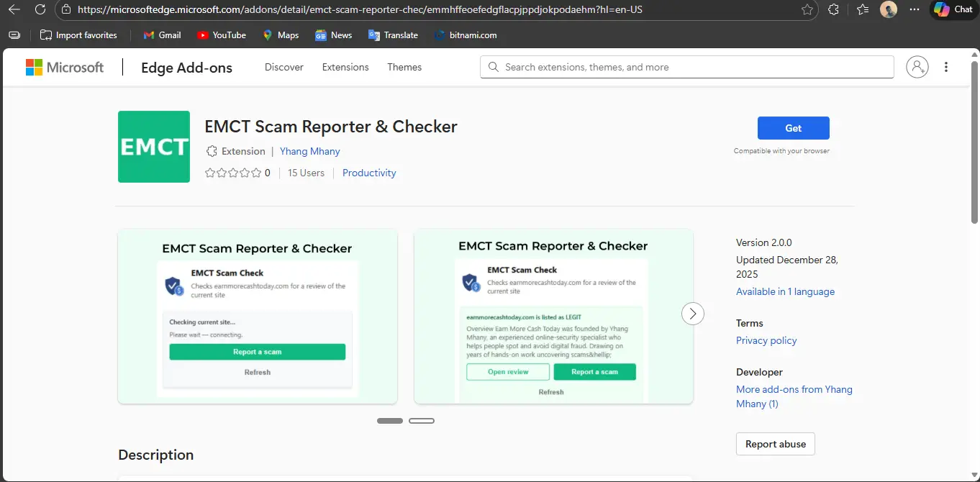Select the second carousel page indicator

click(x=422, y=421)
